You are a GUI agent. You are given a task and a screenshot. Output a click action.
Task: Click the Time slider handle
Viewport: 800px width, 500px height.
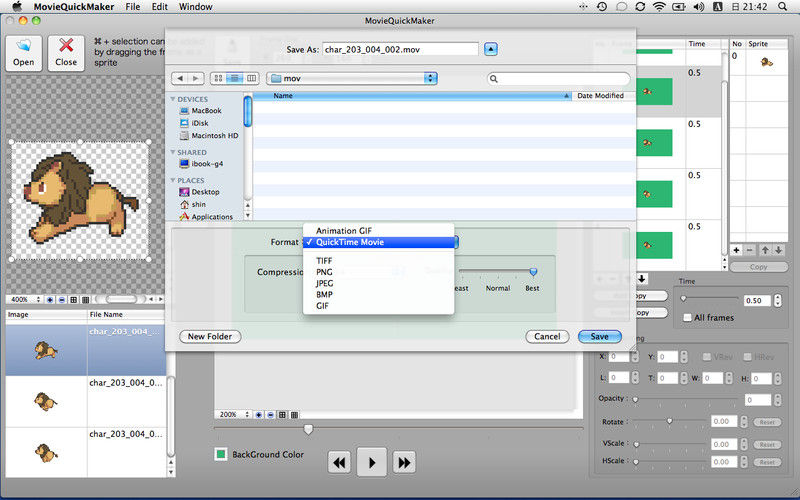pyautogui.click(x=684, y=298)
